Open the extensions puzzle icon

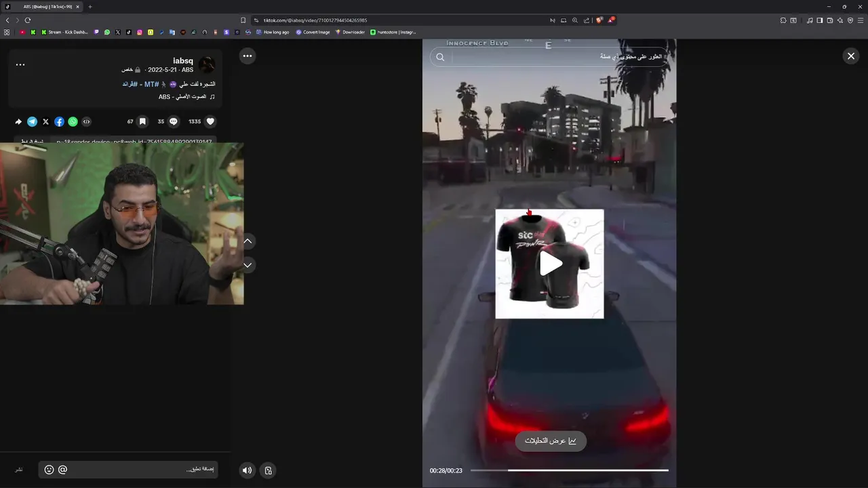click(x=783, y=20)
